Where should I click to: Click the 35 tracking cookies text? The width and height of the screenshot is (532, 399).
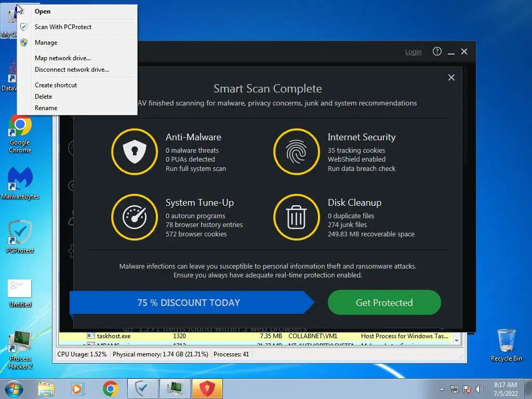point(356,150)
